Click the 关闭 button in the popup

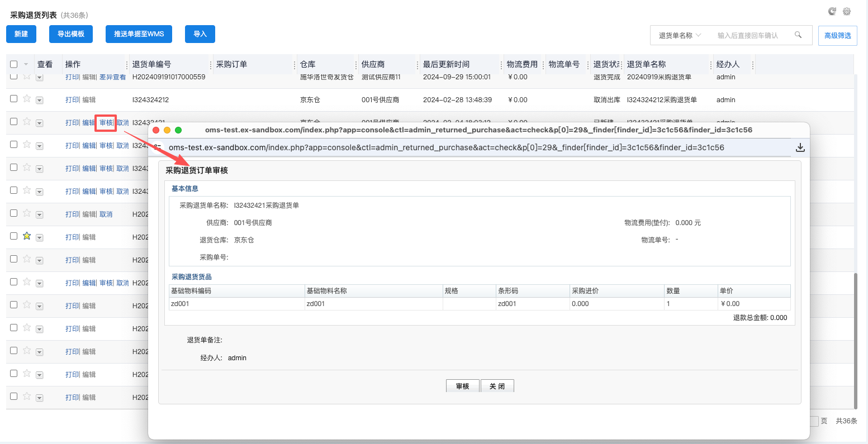point(497,386)
